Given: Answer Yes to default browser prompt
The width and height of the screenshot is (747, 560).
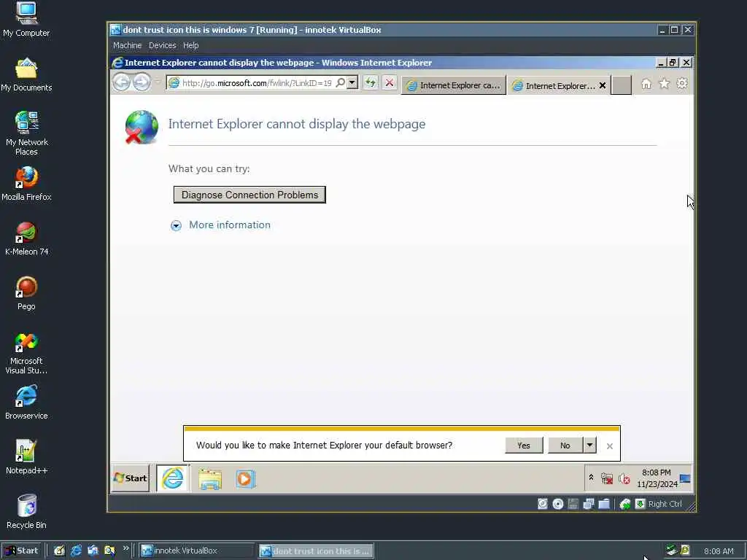Looking at the screenshot, I should tap(524, 446).
